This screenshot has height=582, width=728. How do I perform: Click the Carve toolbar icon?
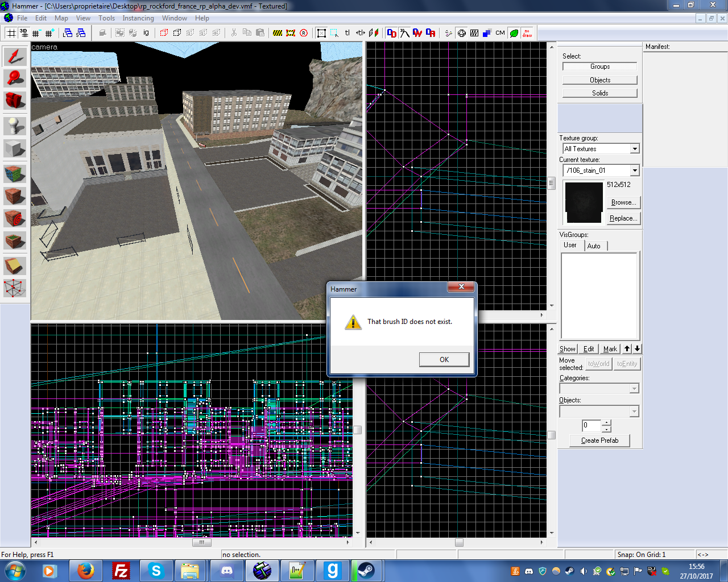(x=103, y=33)
